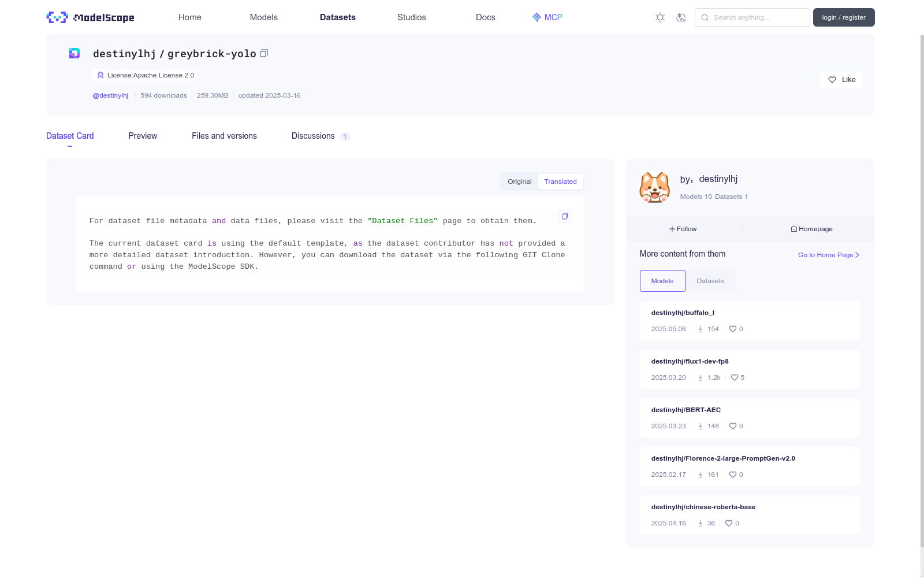Image resolution: width=924 pixels, height=578 pixels.
Task: Click the download icon on BERT-AEC card
Action: [x=701, y=426]
